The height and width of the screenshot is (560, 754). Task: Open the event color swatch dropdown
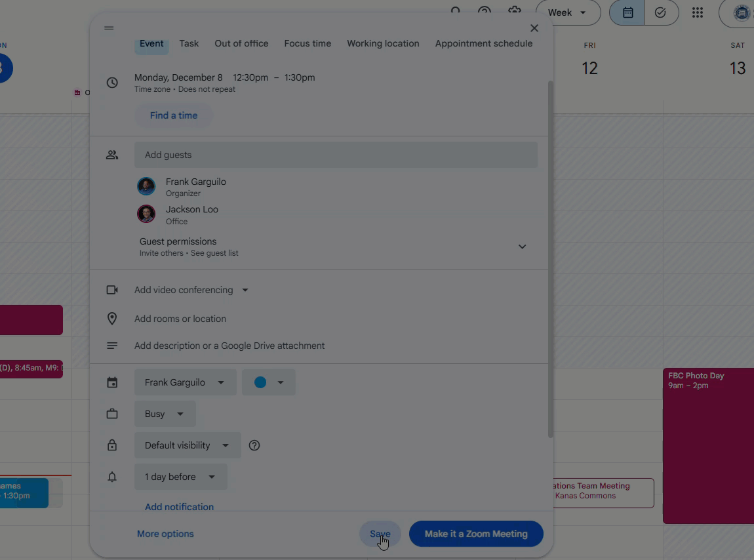click(x=268, y=382)
